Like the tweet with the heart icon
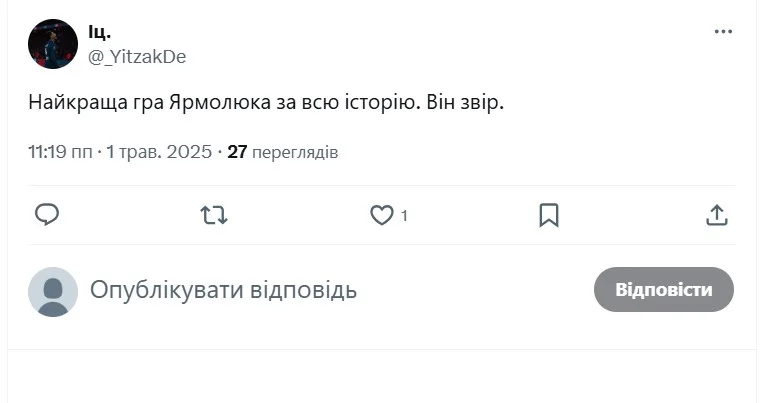Screen dimensions: 783x403 click(382, 214)
